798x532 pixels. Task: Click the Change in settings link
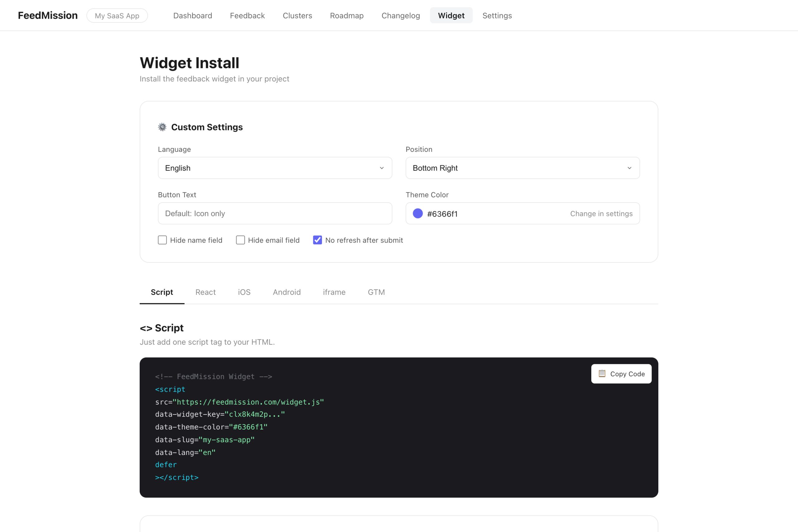click(x=601, y=213)
